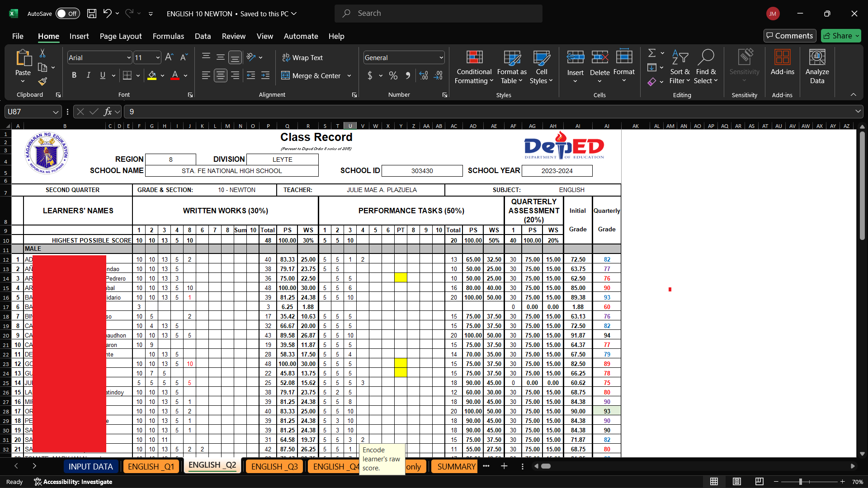Click the Decrease Indent icon
This screenshot has height=488, width=868.
click(x=251, y=75)
